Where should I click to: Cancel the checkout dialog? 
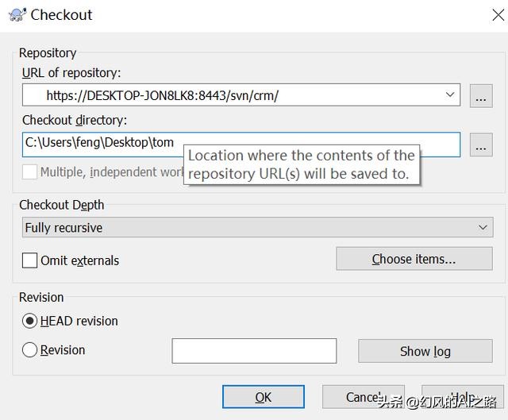[x=363, y=397]
